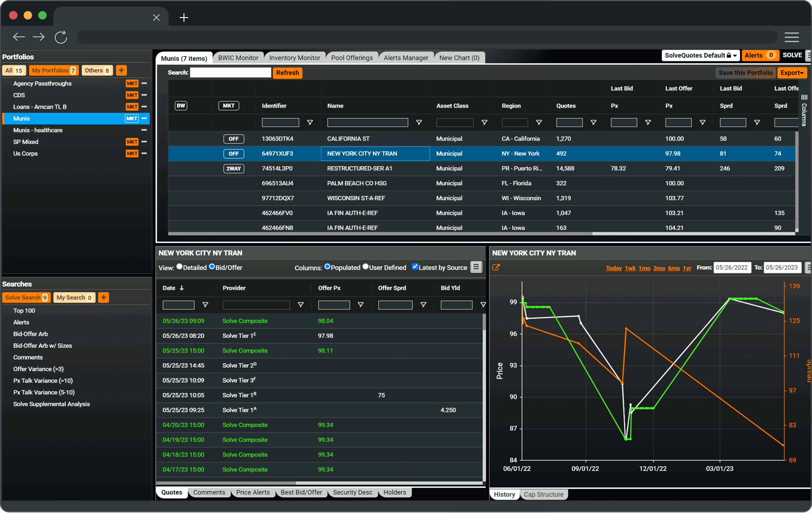812x513 pixels.
Task: Click the quotes grid horizontal scrollbar
Action: point(226,483)
